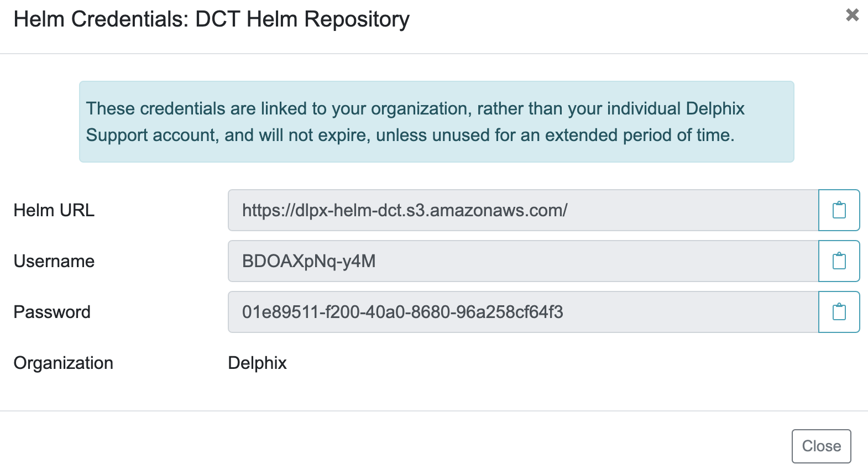
Task: Click 'These credentials' at the notice start
Action: [x=156, y=108]
